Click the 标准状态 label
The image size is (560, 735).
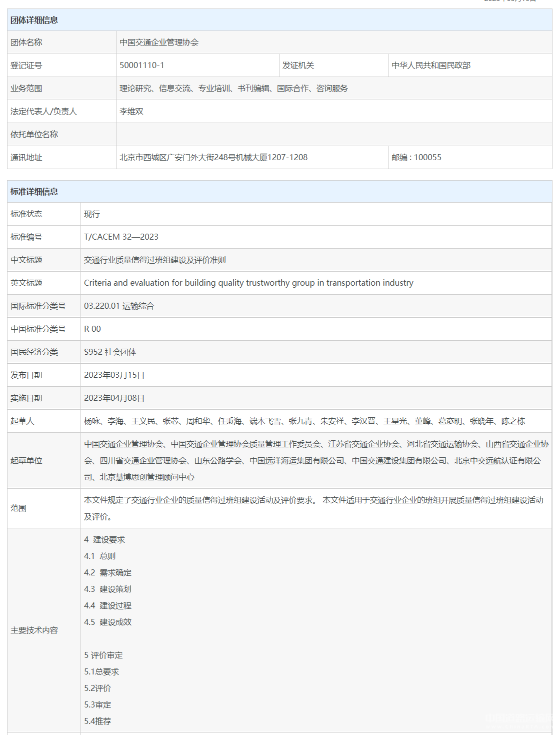26,214
